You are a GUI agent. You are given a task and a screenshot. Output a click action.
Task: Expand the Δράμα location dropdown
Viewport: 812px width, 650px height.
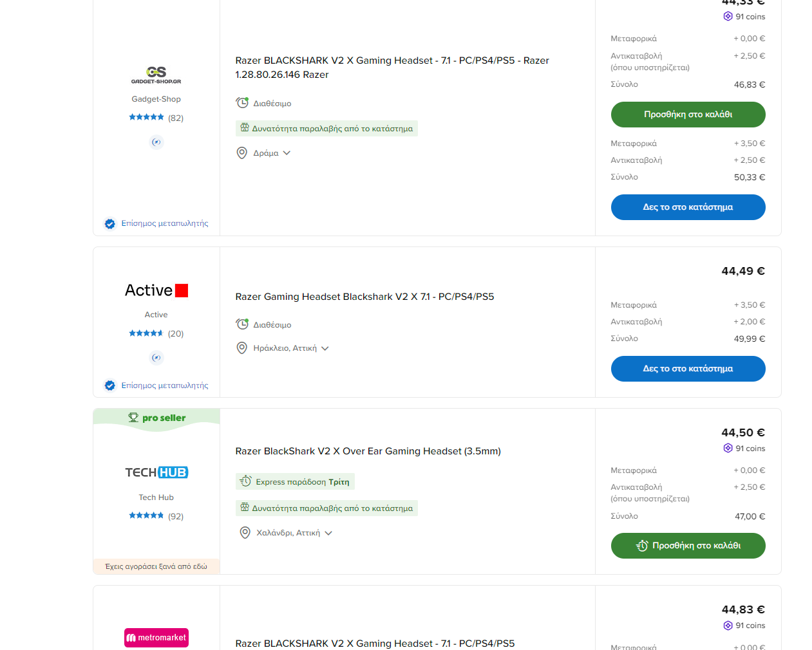pyautogui.click(x=287, y=153)
